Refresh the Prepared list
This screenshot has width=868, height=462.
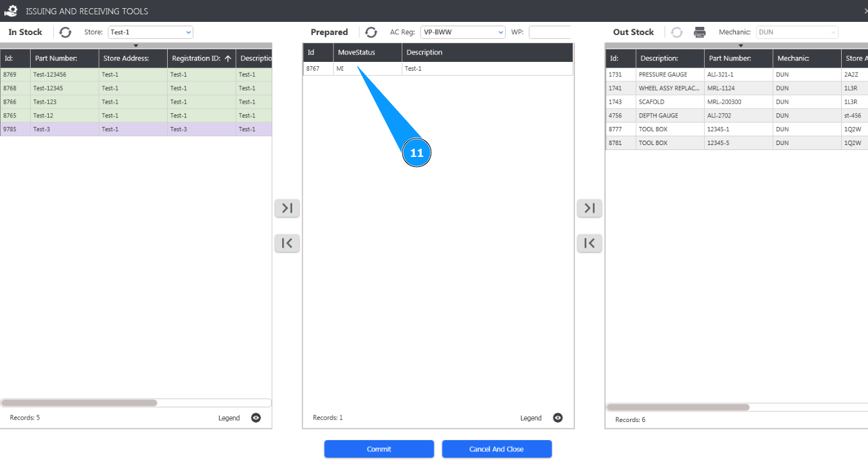[371, 32]
